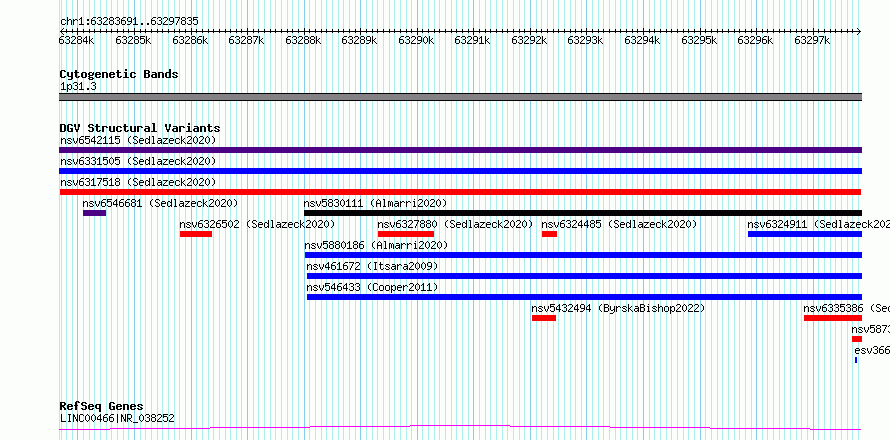
Task: Click the gray 1p31.3 cytogenetic band bar
Action: pyautogui.click(x=460, y=97)
